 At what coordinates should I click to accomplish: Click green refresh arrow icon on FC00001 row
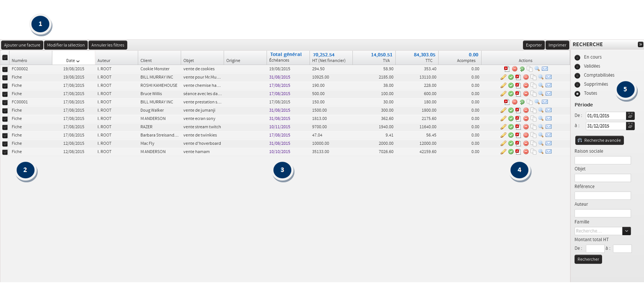click(522, 102)
